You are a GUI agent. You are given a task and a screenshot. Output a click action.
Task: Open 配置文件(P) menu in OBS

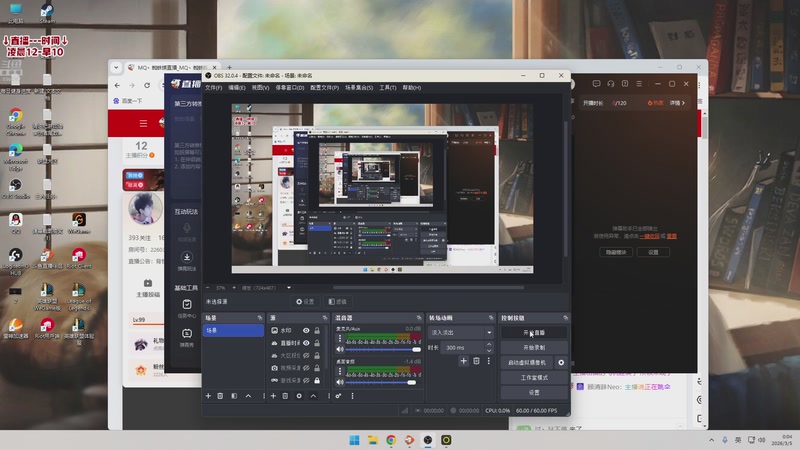tap(324, 88)
